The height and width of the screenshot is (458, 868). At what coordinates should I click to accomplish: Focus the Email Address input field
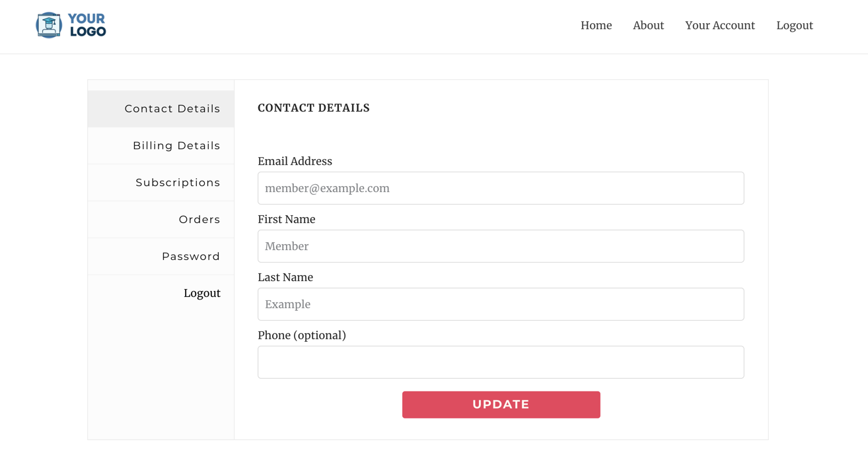(x=501, y=188)
